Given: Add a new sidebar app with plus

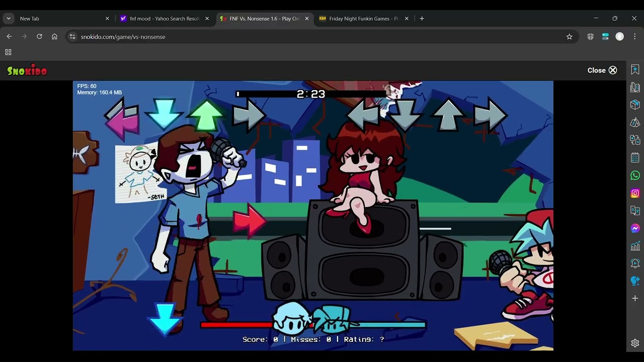Looking at the screenshot, I should point(635,298).
